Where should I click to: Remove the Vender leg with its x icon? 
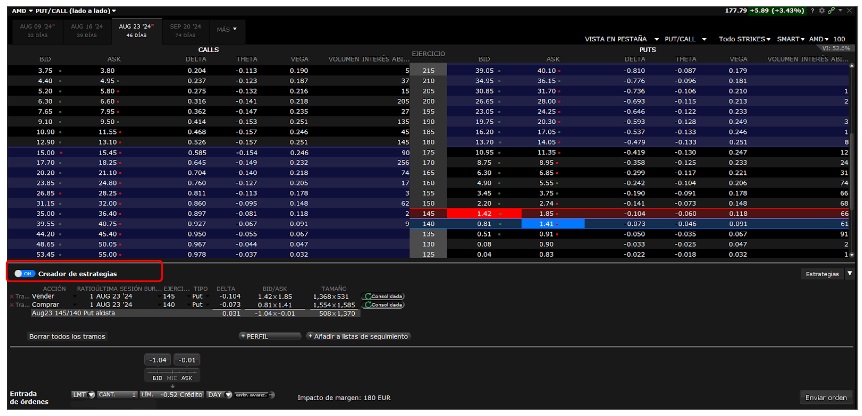point(12,297)
